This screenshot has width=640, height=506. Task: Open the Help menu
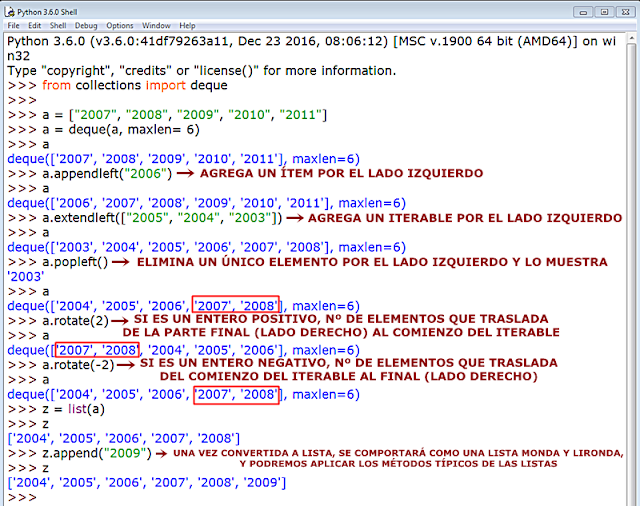[x=187, y=26]
